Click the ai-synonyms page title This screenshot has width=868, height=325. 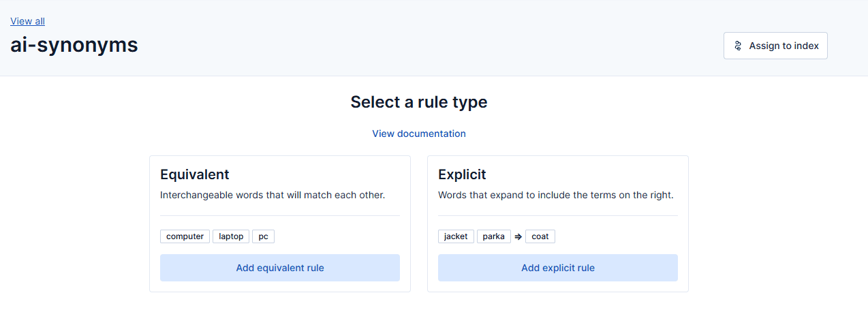tap(74, 45)
